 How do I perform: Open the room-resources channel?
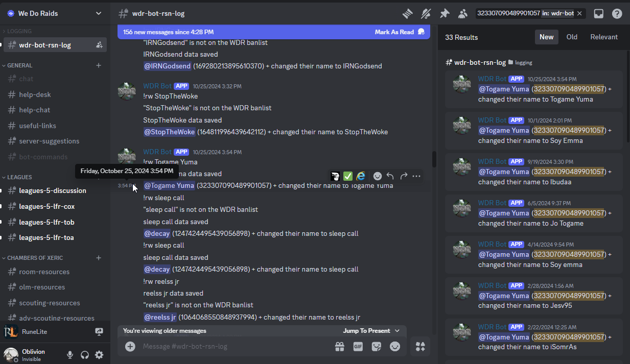55,272
